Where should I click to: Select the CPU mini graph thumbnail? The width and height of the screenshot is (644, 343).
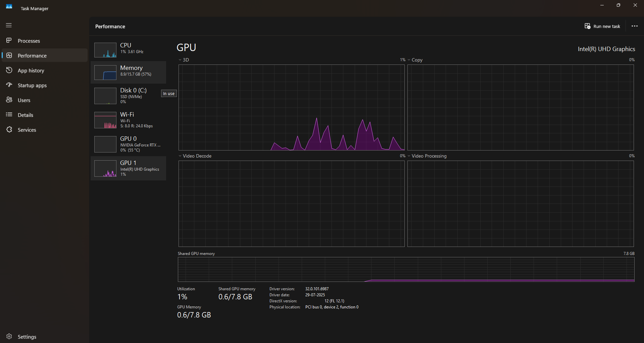tap(105, 50)
